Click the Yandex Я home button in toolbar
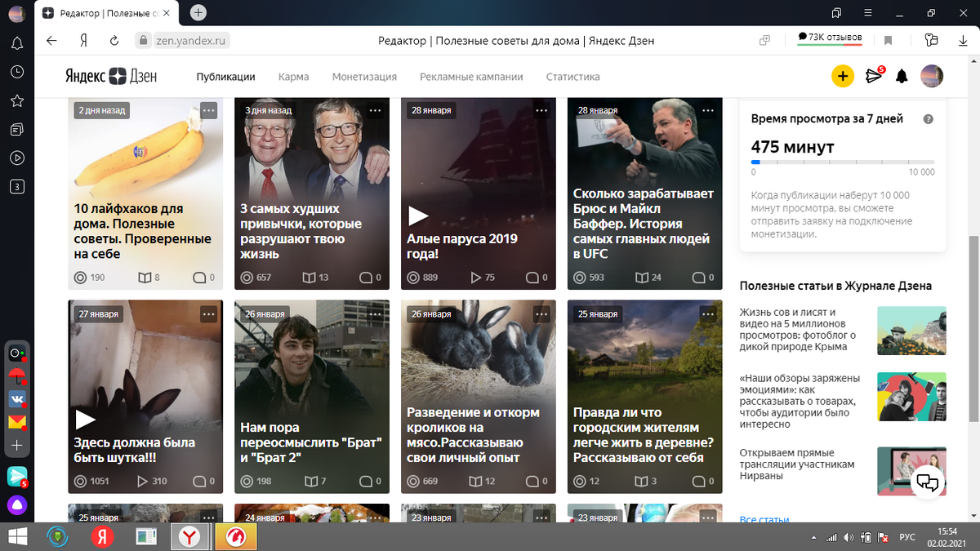 pyautogui.click(x=83, y=41)
